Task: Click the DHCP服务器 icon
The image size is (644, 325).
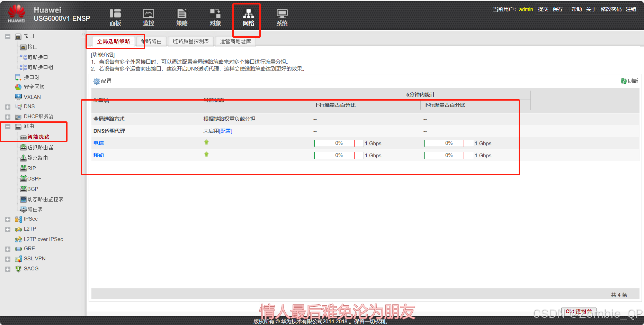Action: click(x=18, y=117)
